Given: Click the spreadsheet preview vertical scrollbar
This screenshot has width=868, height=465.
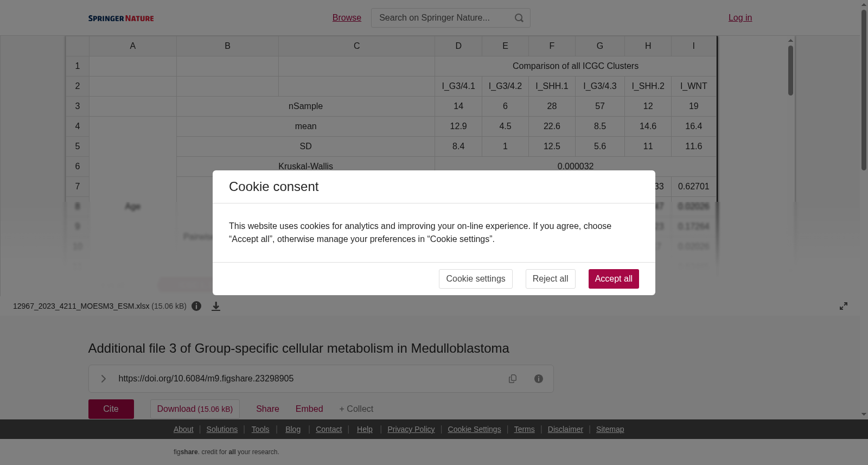Looking at the screenshot, I should coord(791,71).
